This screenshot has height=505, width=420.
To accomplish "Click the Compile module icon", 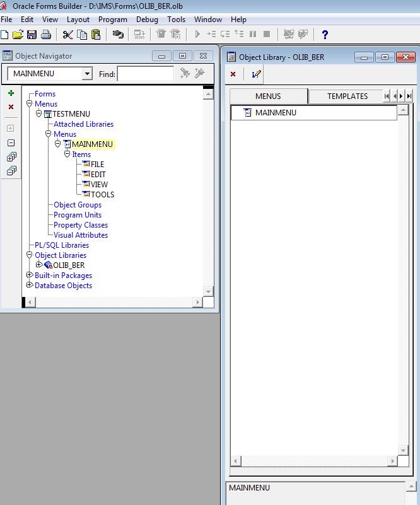I will [x=139, y=35].
